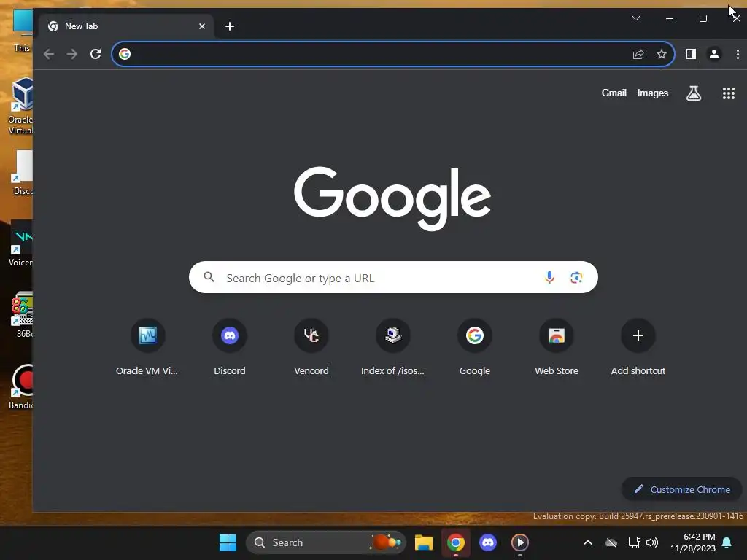This screenshot has height=560, width=747.
Task: Click the Customize Chrome button
Action: [682, 489]
